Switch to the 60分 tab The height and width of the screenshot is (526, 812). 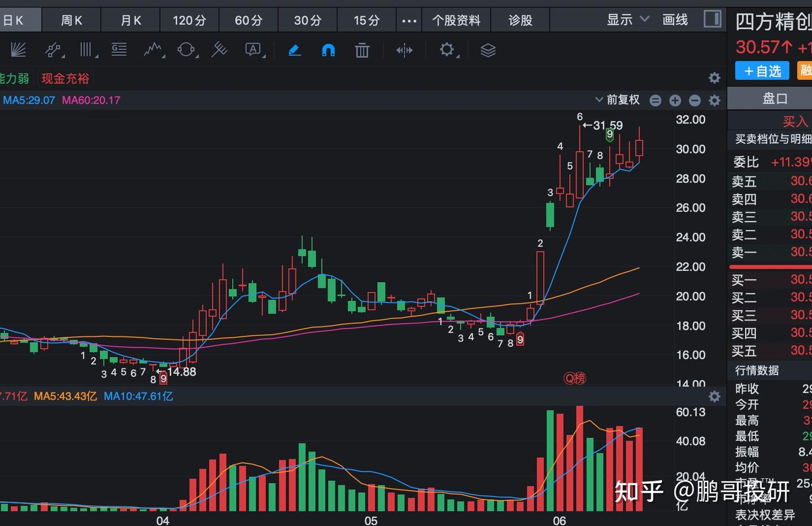[249, 21]
